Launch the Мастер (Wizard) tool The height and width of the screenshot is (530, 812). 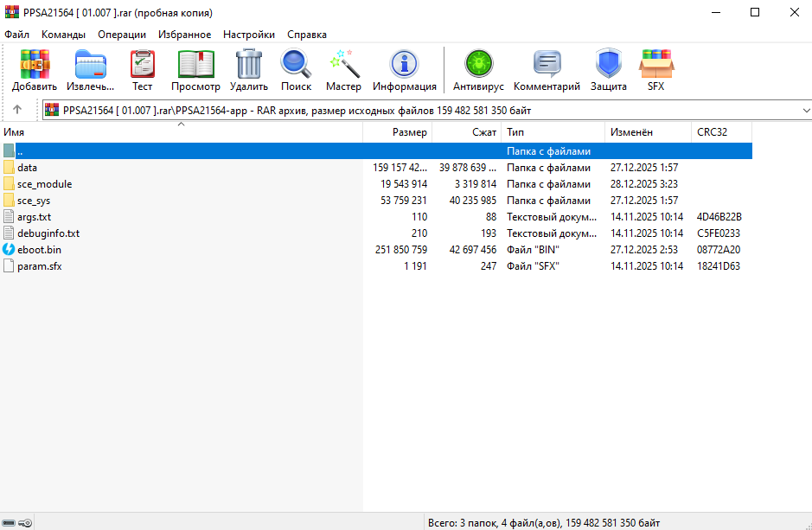343,70
